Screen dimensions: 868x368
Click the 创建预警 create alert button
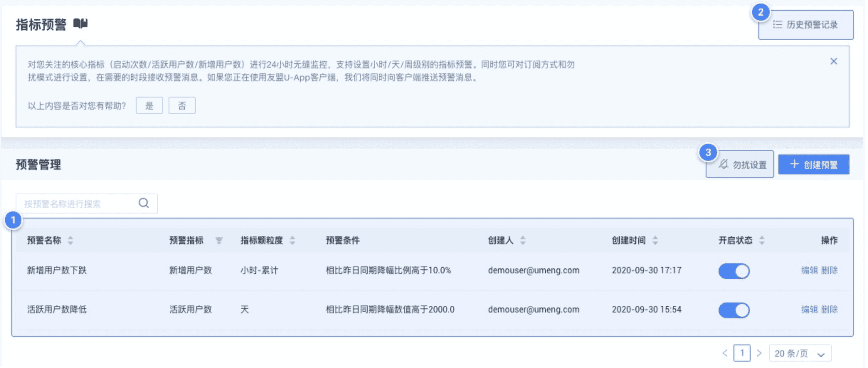pos(814,164)
